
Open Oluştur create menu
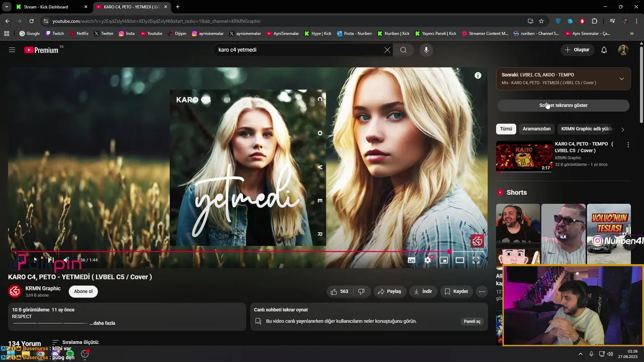pyautogui.click(x=577, y=50)
